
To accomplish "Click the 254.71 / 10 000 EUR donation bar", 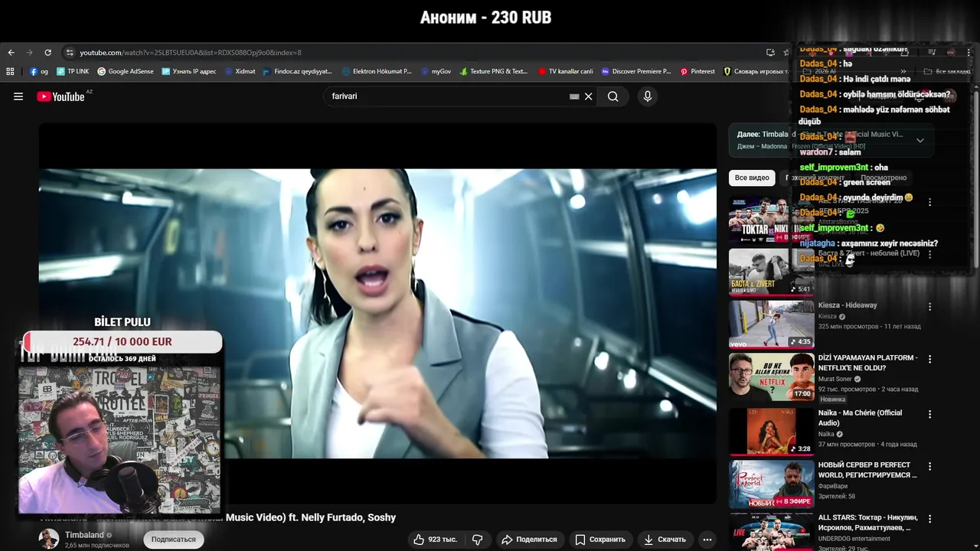I will click(122, 341).
